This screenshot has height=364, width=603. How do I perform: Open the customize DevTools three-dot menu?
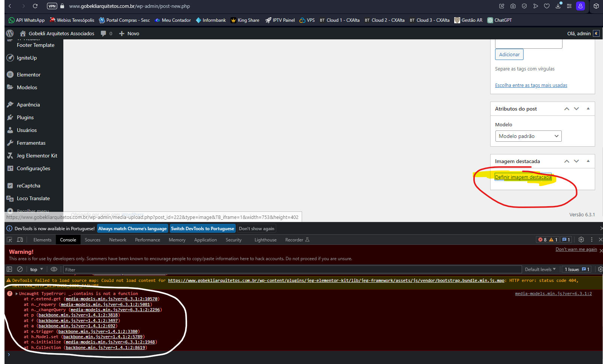pyautogui.click(x=592, y=240)
